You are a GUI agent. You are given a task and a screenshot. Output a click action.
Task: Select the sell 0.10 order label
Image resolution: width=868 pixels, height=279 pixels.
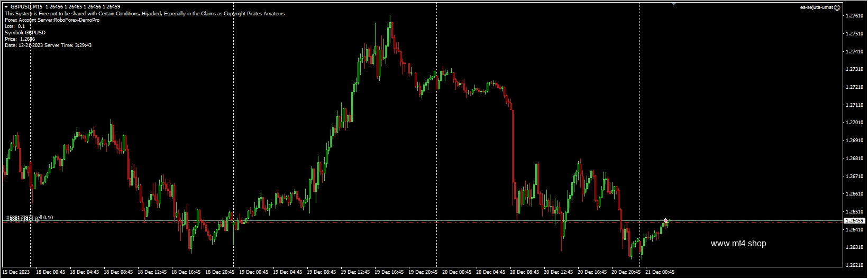coord(30,218)
